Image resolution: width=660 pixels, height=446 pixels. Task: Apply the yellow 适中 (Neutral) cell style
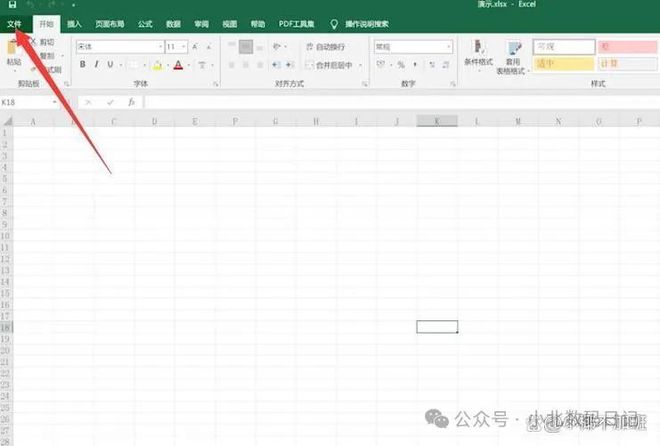[564, 64]
